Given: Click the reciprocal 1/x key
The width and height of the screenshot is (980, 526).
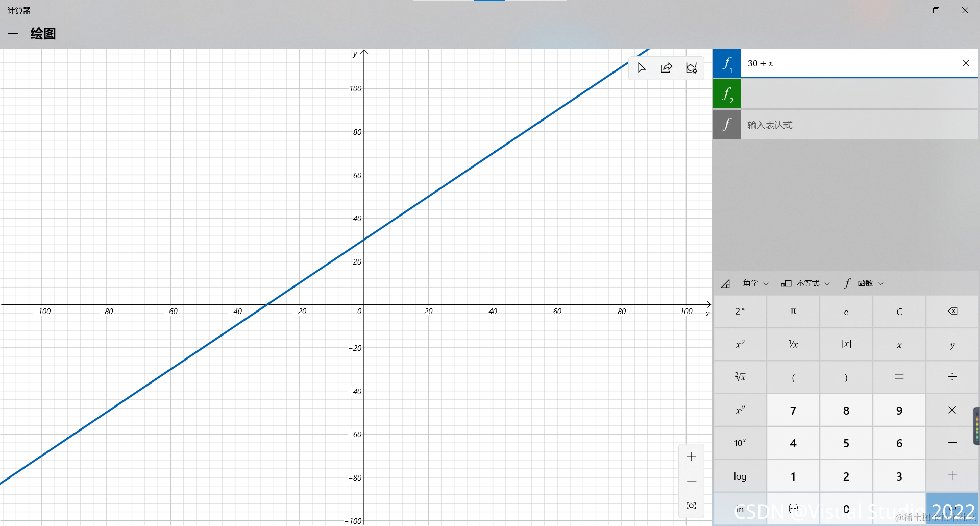Looking at the screenshot, I should (x=793, y=344).
